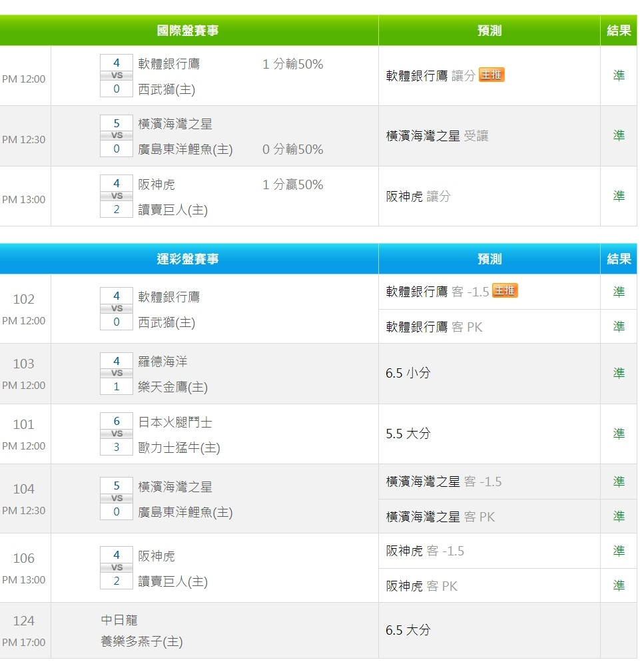644x662 pixels.
Task: Click result 準 for 6.5 小分
Action: (619, 373)
